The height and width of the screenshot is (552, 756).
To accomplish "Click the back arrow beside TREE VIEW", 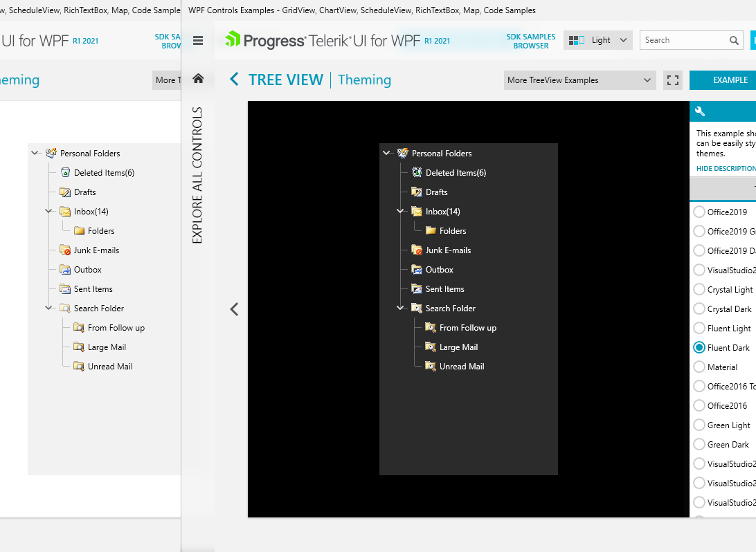I will click(x=234, y=80).
